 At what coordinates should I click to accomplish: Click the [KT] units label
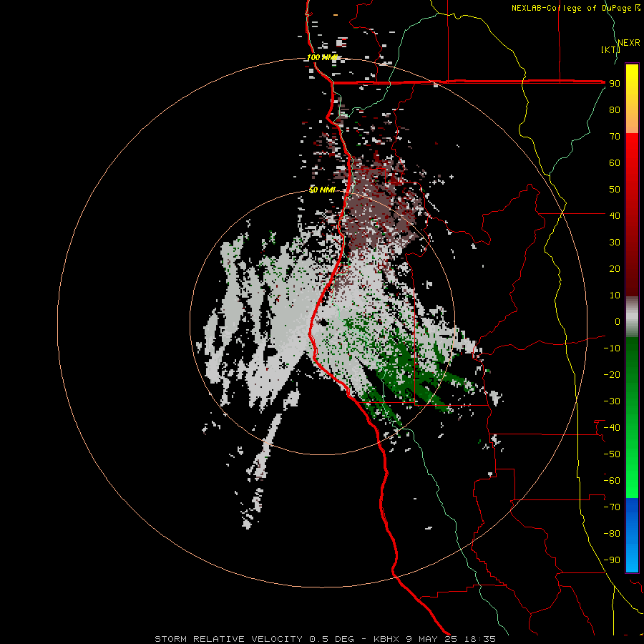point(610,49)
